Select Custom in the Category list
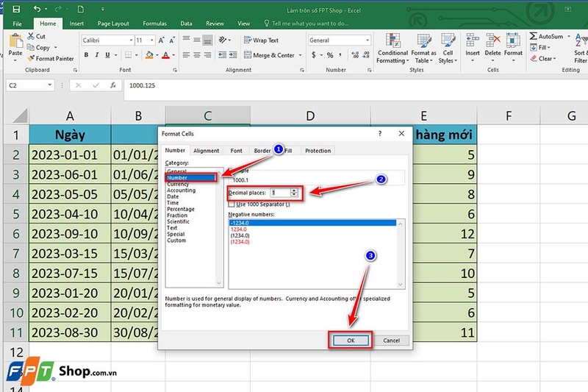The height and width of the screenshot is (392, 588). tap(176, 240)
